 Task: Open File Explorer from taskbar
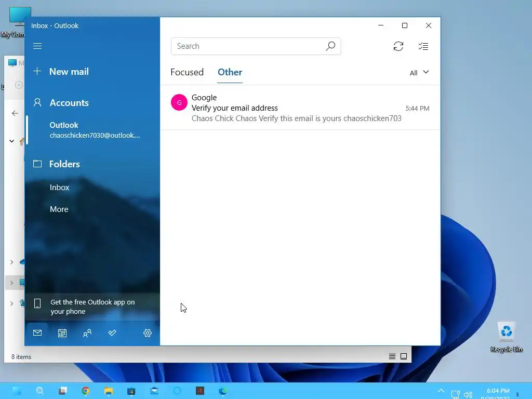(108, 391)
